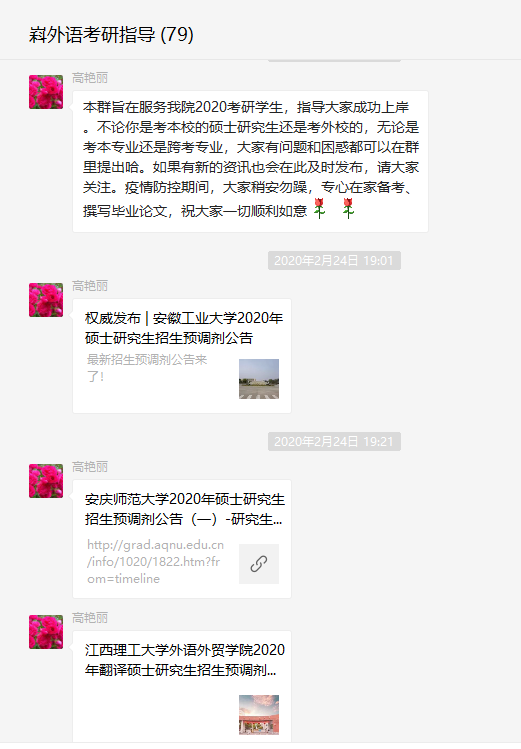Click the long welcome message about 2020考研

[x=250, y=161]
